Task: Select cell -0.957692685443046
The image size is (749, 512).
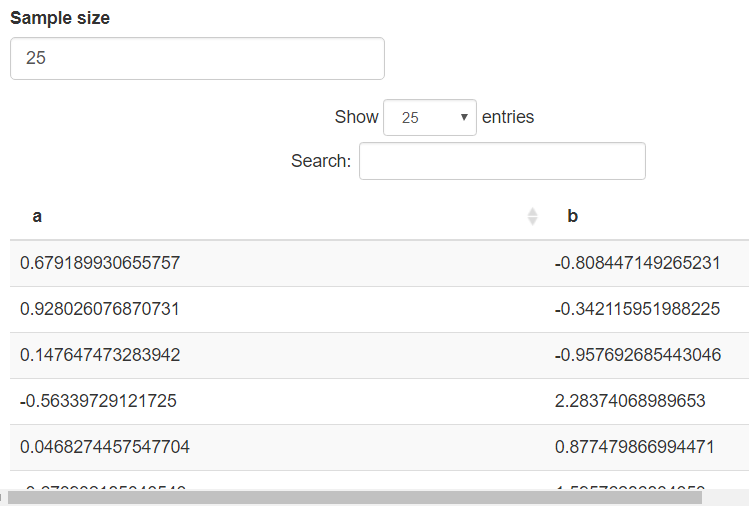Action: (x=637, y=355)
